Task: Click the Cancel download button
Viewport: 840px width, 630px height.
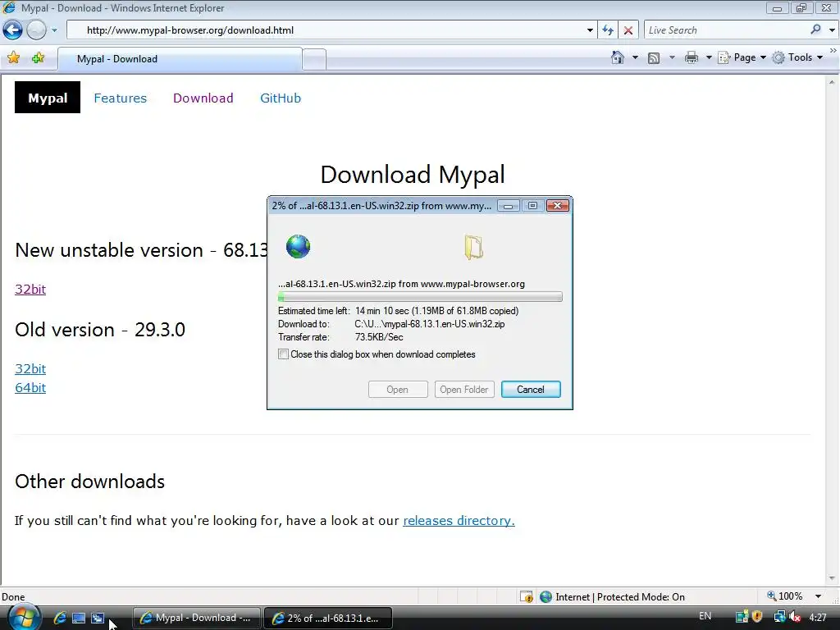Action: click(x=531, y=390)
